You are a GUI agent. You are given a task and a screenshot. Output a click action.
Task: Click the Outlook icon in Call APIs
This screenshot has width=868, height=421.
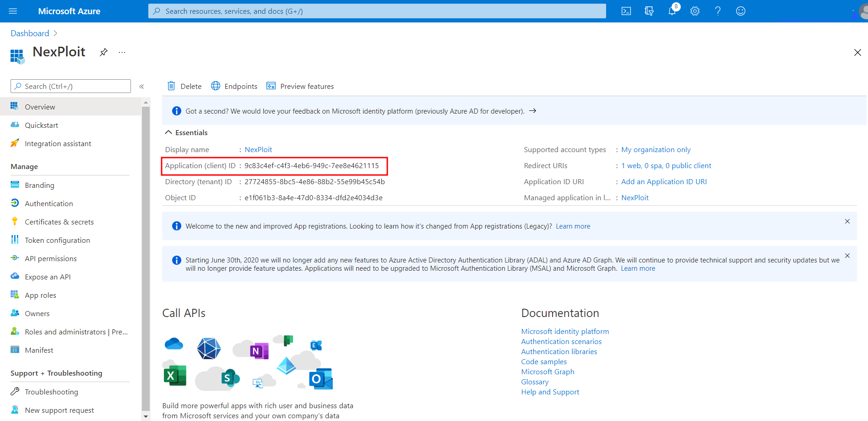[321, 379]
